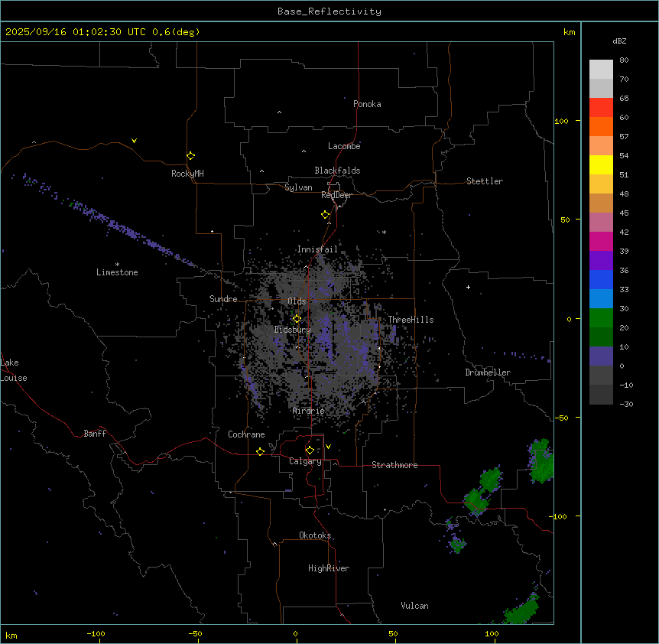
Task: Click the Limestone label
Action: 117,272
